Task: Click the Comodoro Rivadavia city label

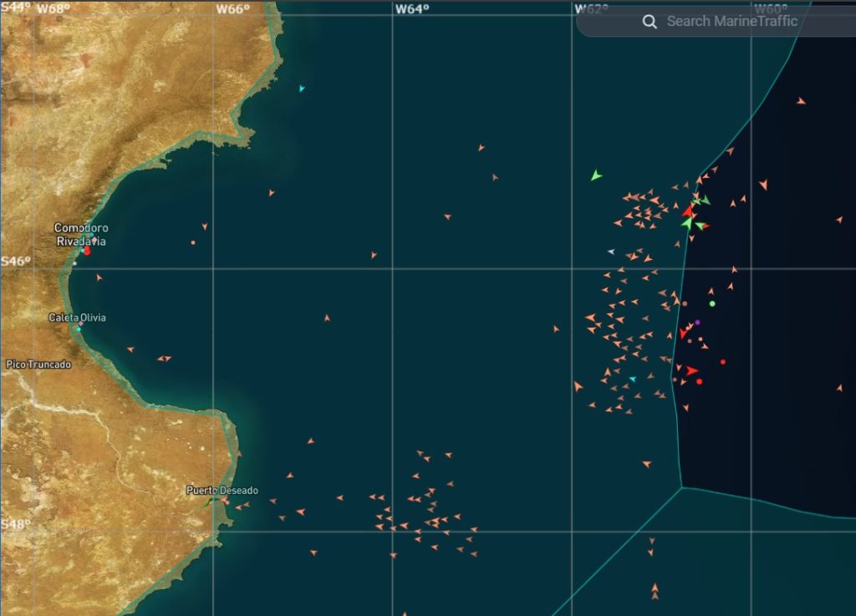Action: pyautogui.click(x=81, y=234)
